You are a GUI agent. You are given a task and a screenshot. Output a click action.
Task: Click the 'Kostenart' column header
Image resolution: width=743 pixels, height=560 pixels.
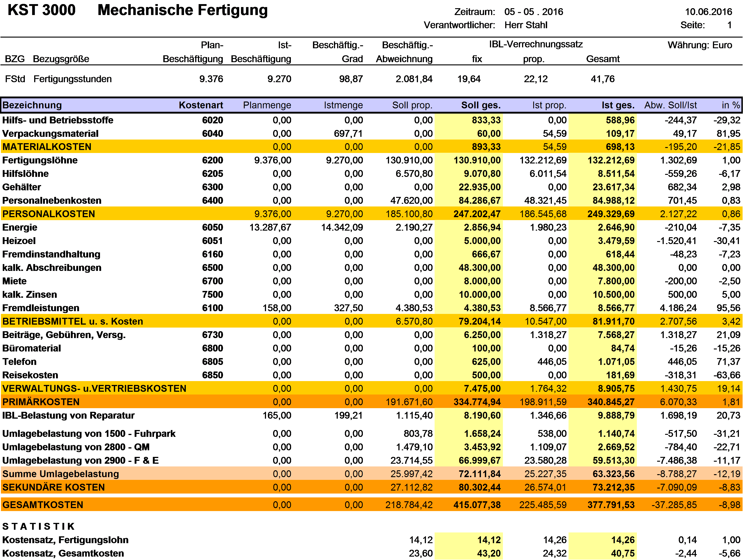click(201, 105)
